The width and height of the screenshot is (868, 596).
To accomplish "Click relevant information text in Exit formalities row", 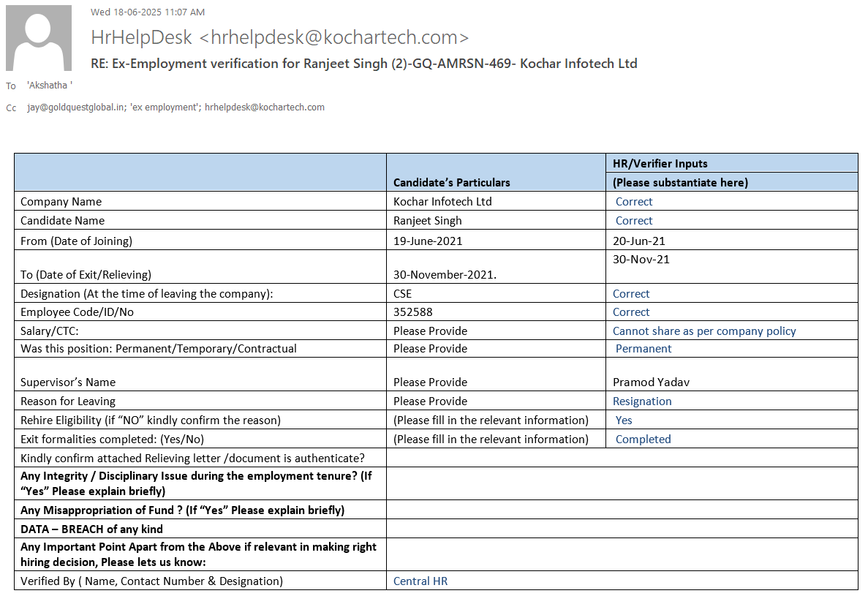I will pos(491,440).
